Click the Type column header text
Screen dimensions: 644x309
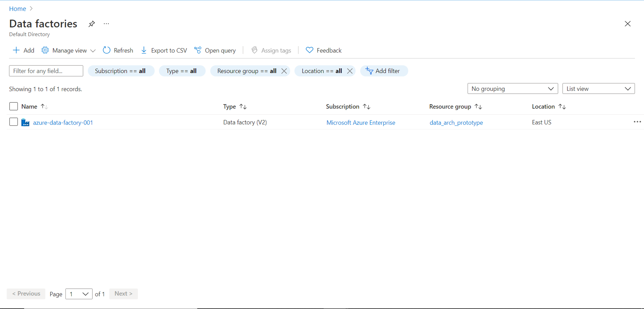[230, 107]
